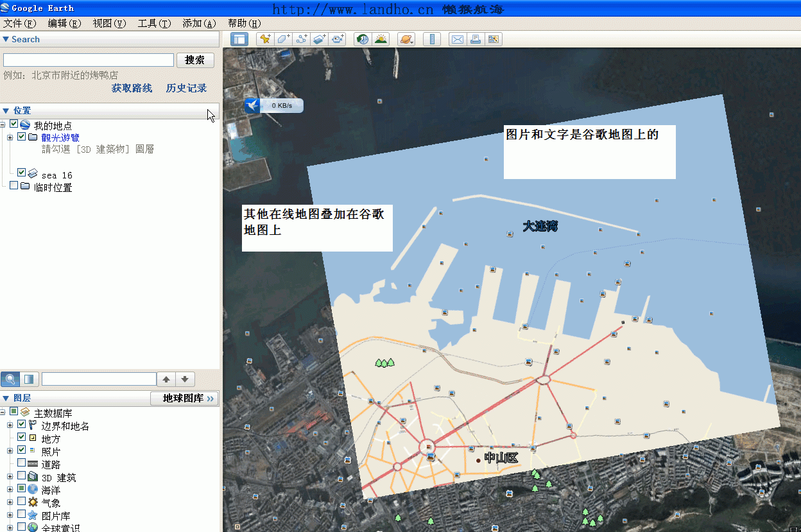The width and height of the screenshot is (801, 532).
Task: Open the 添加(A) menu
Action: coord(199,23)
